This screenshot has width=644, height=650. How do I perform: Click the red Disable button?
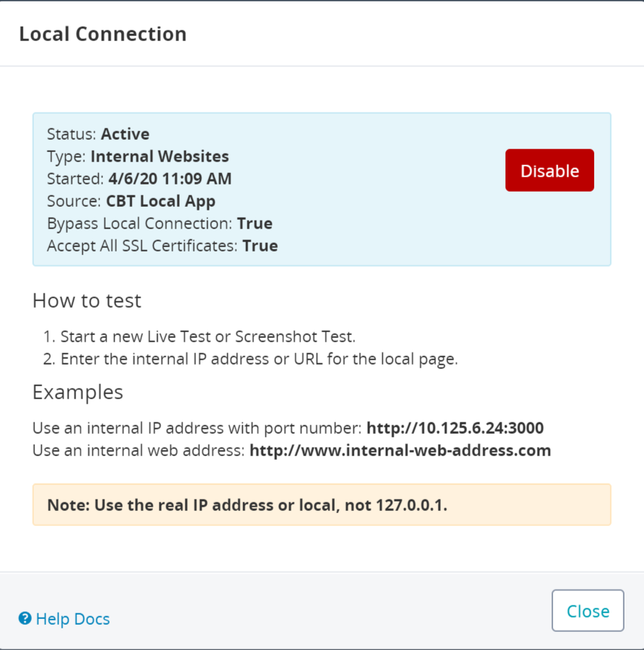[x=550, y=170]
